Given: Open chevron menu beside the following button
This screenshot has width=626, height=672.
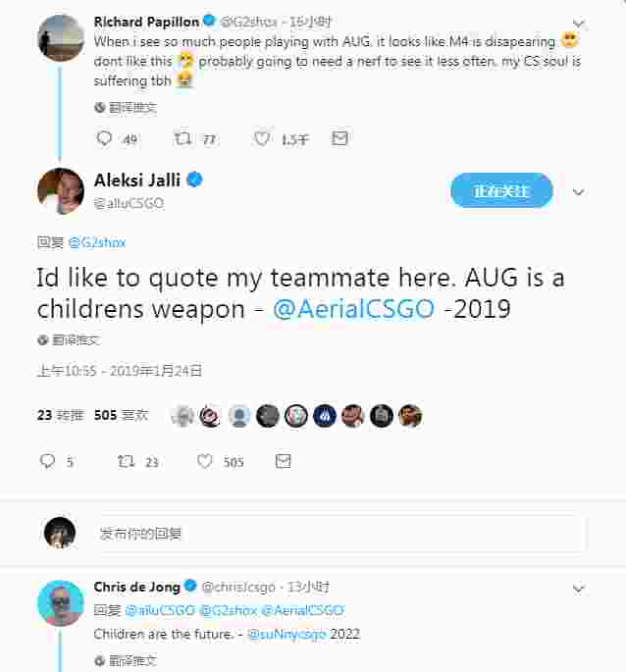Looking at the screenshot, I should click(x=579, y=192).
